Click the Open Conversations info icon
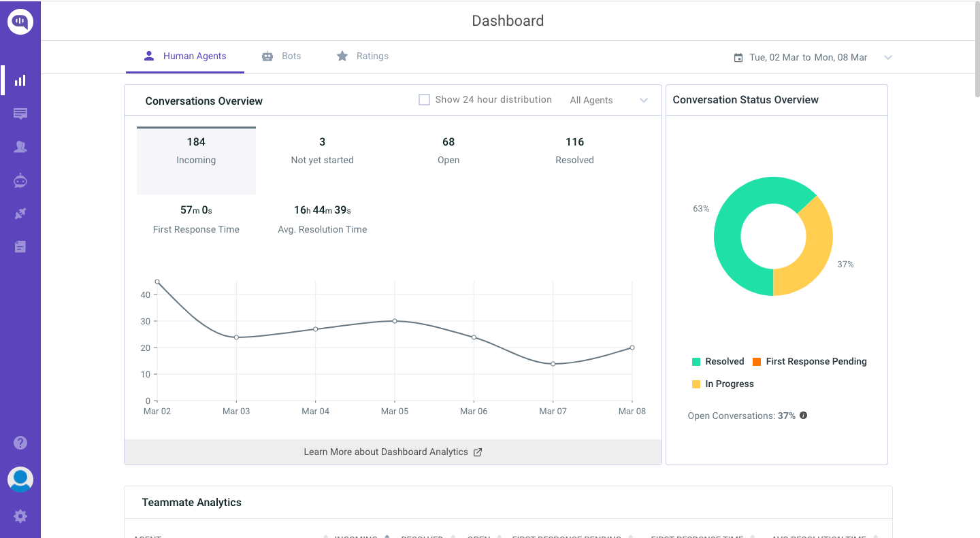The image size is (980, 538). click(x=804, y=416)
